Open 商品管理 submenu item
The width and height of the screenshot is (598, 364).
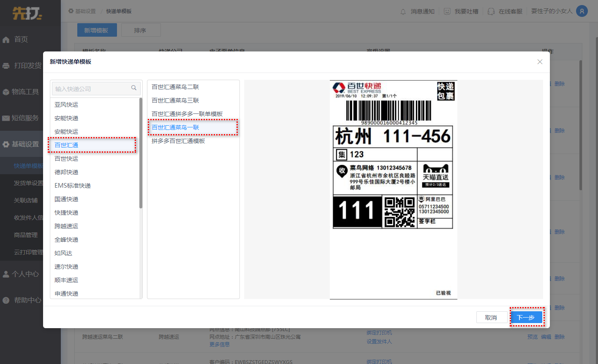tap(26, 235)
